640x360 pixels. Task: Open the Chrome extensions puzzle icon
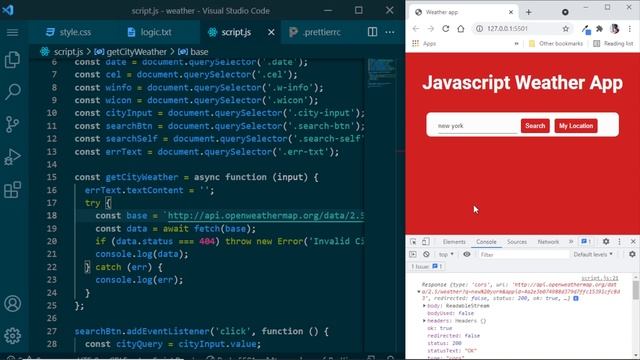(x=599, y=29)
